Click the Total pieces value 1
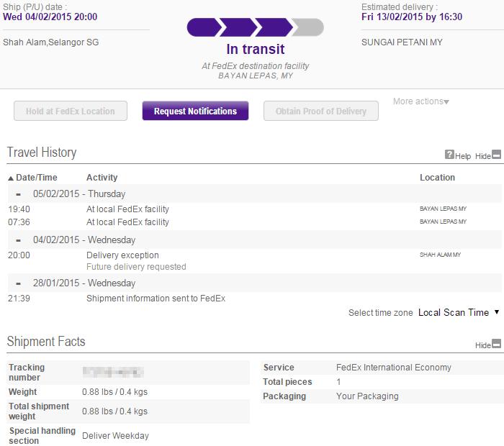Screen dimensions: 504x446 pos(338,382)
